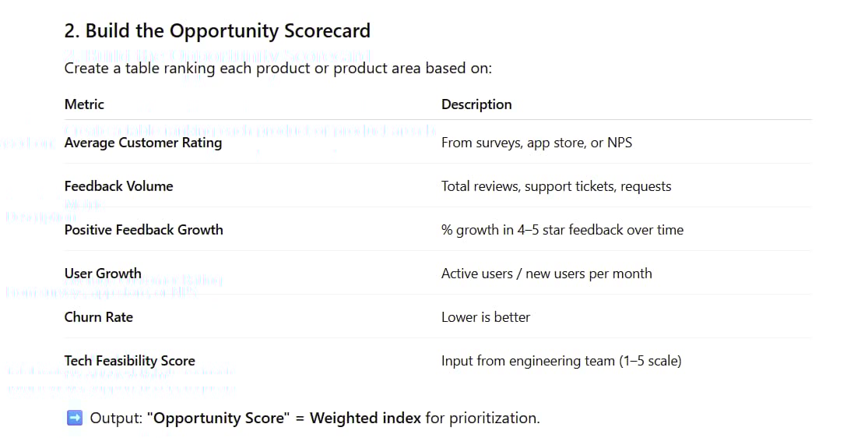Select 'Active users / new users per month' text
This screenshot has height=438, width=868.
click(x=546, y=274)
